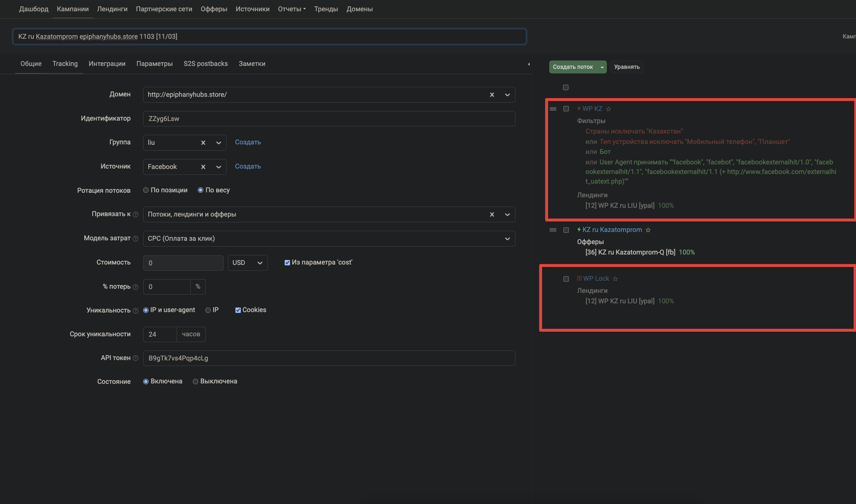Screen dimensions: 856x504
Task: Check the WP KZ stream checkbox
Action: (566, 109)
